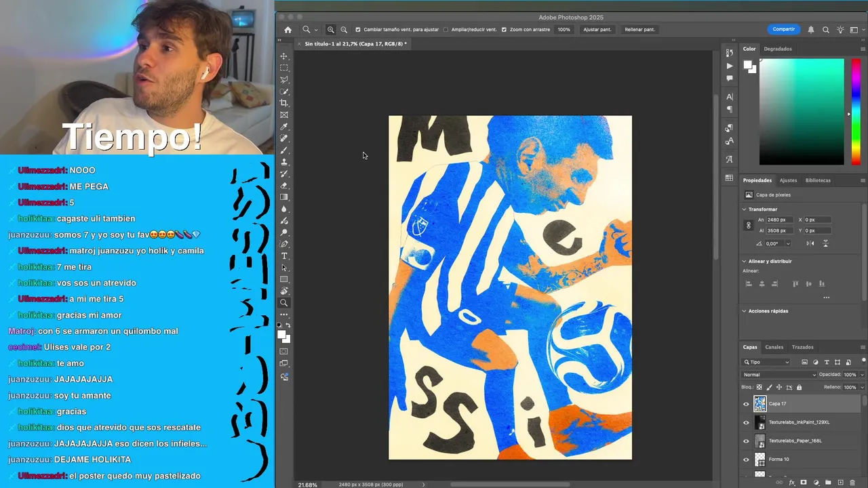Select the Quick Selection tool
868x488 pixels.
click(x=284, y=91)
